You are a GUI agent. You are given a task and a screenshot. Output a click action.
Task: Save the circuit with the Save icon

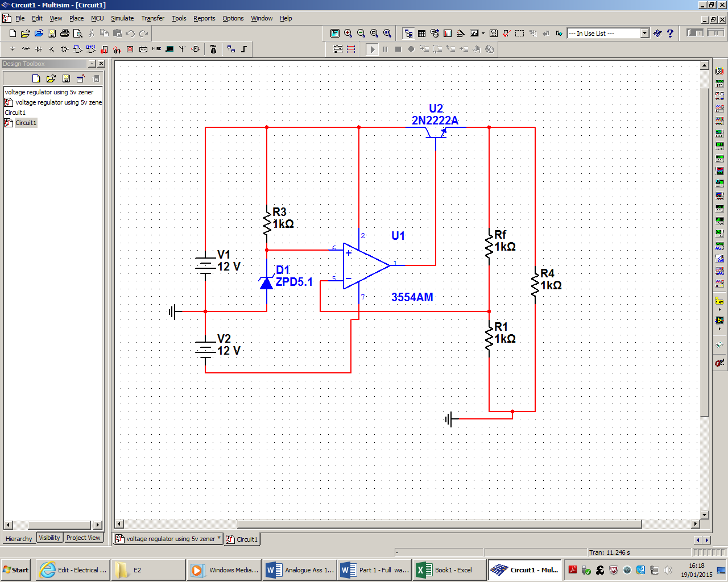pos(52,34)
